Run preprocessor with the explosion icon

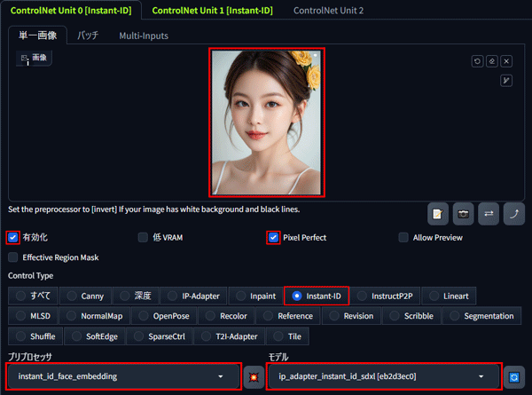point(254,377)
